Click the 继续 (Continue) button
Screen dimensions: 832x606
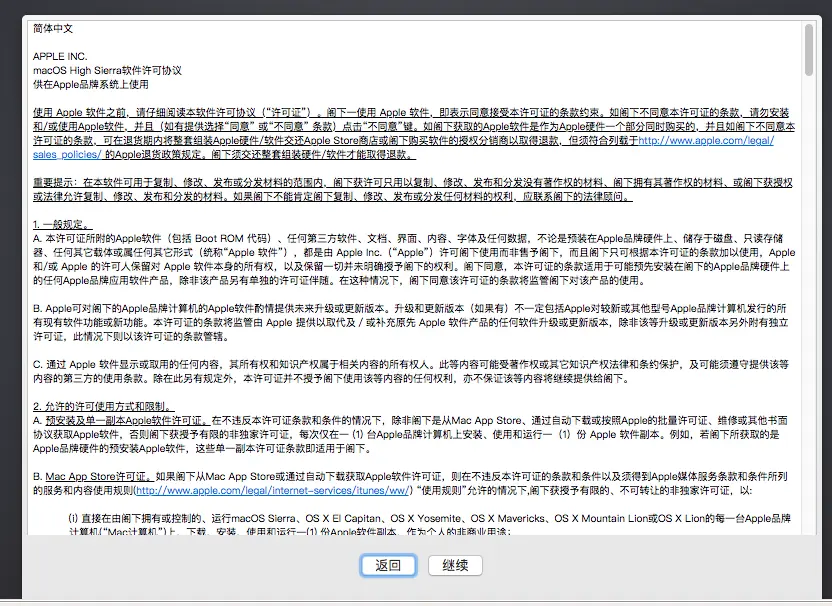click(x=455, y=565)
